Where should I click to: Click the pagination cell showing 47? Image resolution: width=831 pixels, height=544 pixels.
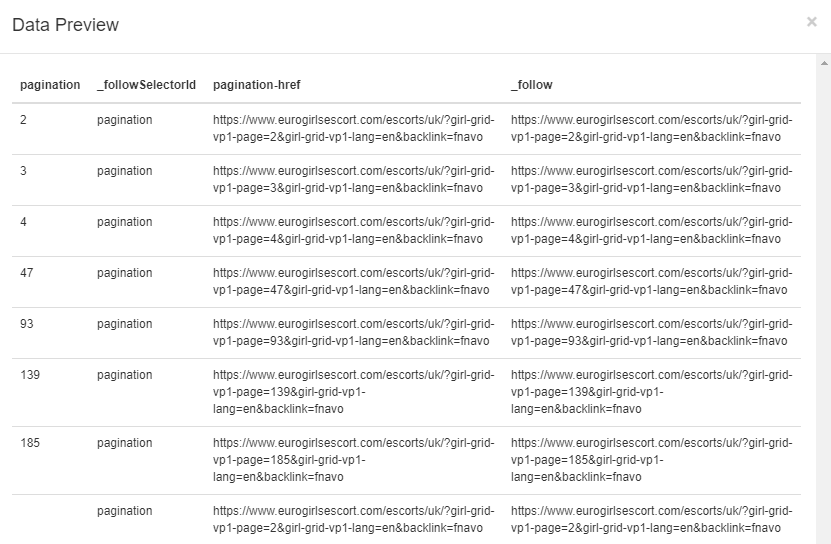coord(27,273)
